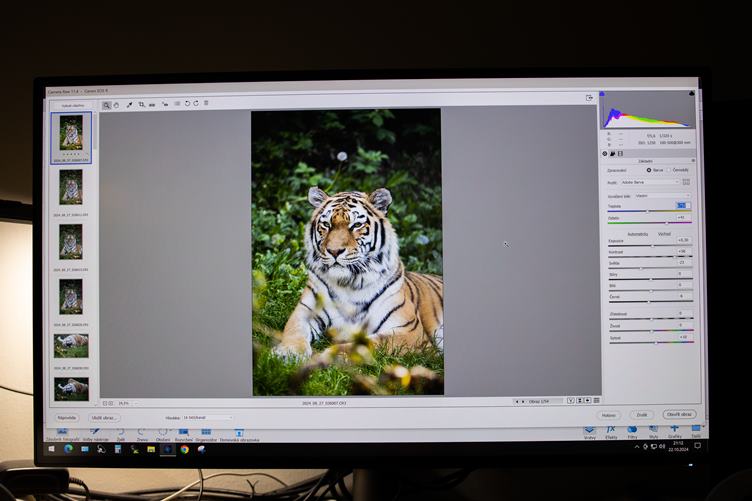Select the Straighten tool
The image size is (752, 501).
tap(152, 104)
